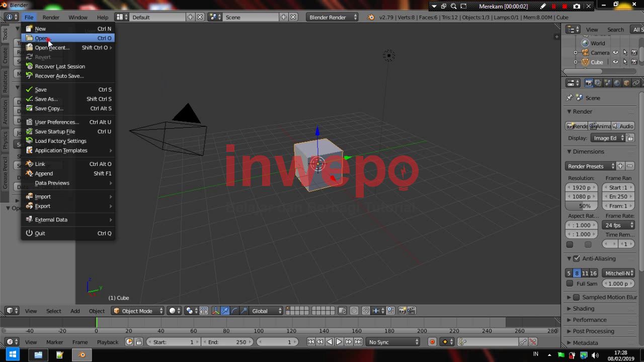Click the Audio render button
Screen dimensions: 644x362
pos(623,126)
